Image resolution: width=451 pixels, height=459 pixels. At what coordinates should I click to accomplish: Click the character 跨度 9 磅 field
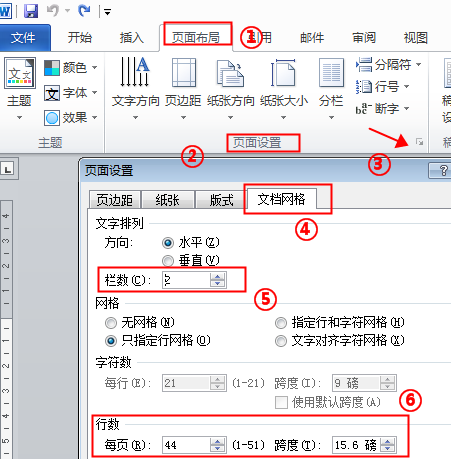(x=356, y=383)
